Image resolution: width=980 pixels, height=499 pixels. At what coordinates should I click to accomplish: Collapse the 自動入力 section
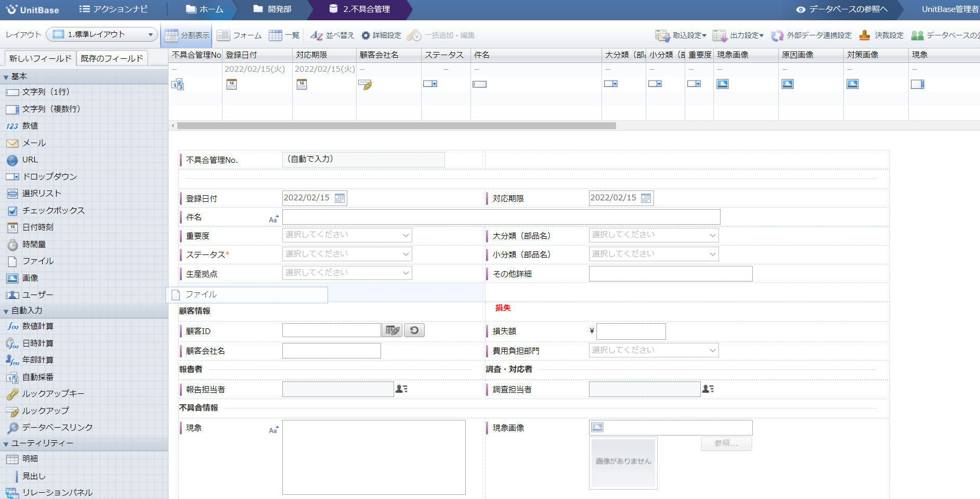click(x=6, y=311)
